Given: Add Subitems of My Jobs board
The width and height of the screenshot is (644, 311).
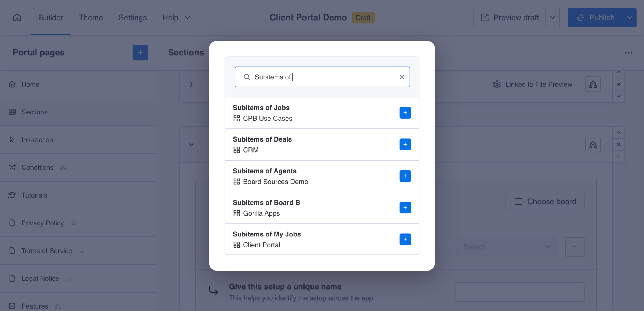Looking at the screenshot, I should coord(405,239).
